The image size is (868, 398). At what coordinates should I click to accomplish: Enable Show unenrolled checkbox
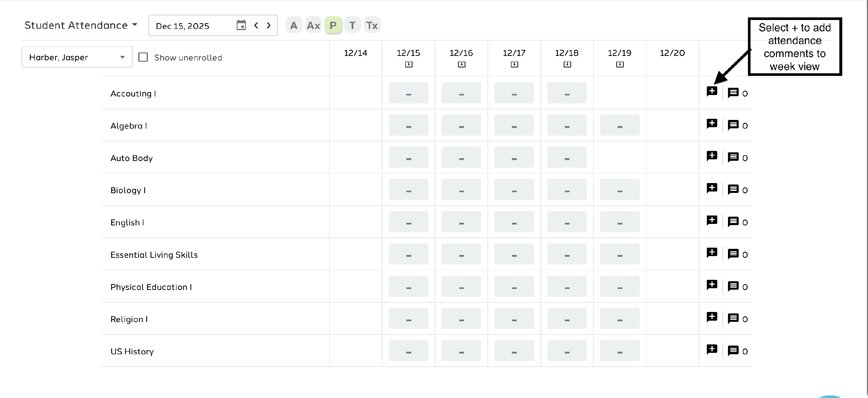(143, 57)
